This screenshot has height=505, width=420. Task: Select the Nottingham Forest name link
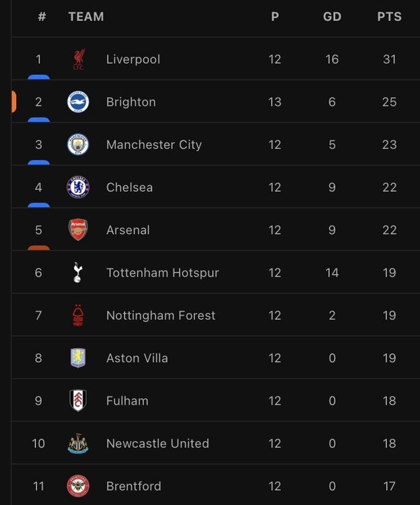point(161,315)
